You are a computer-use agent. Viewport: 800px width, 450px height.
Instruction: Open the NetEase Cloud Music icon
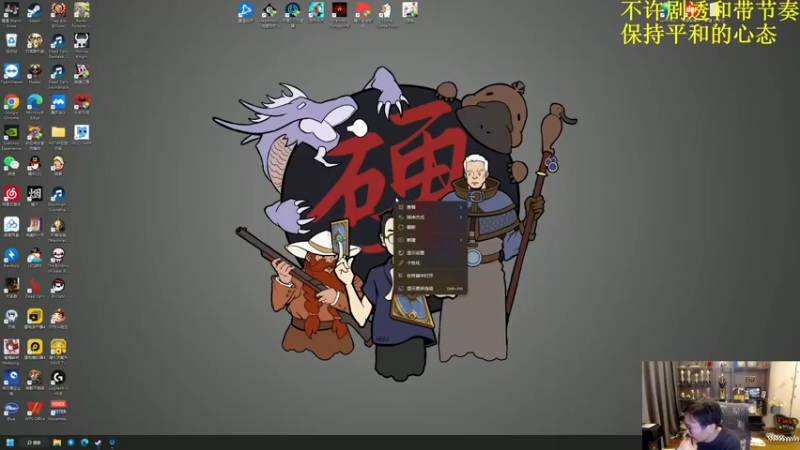pos(11,196)
